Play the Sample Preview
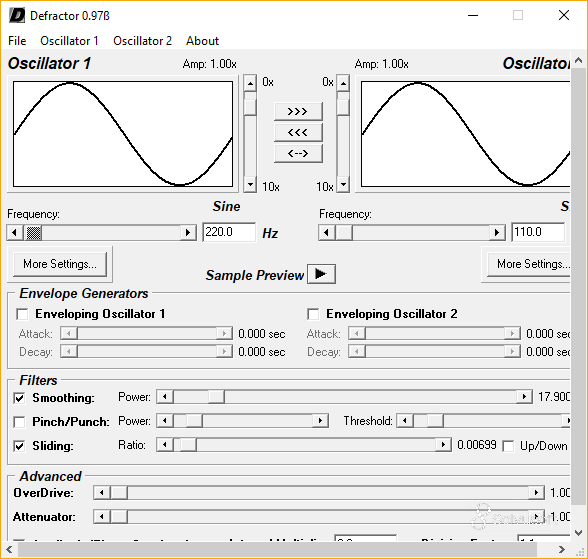 (321, 274)
